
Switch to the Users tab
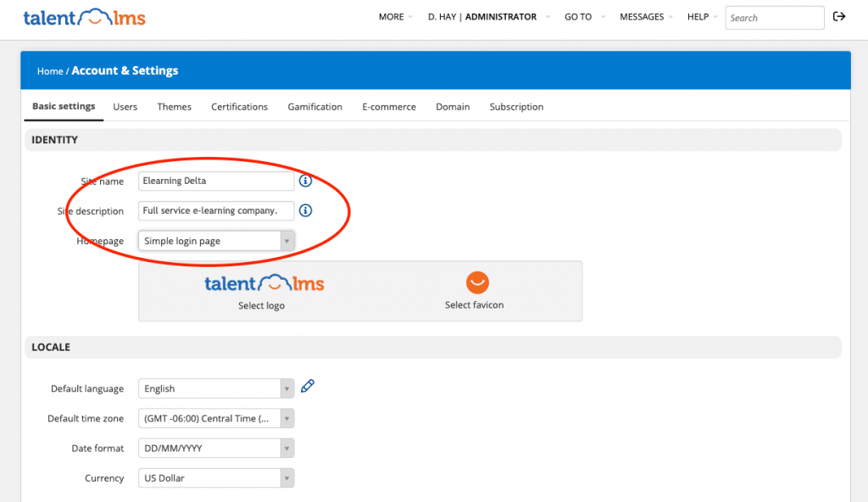click(x=125, y=106)
